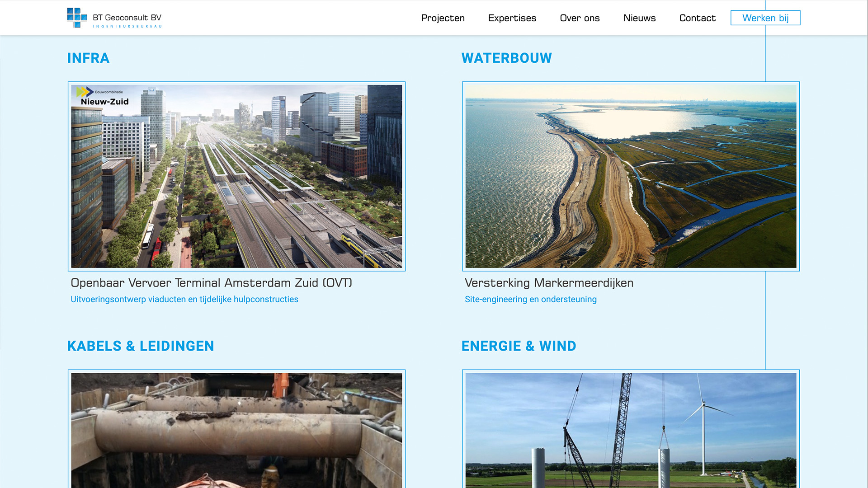Open the INFRA category heading
Screen dimensions: 868x488
point(89,58)
